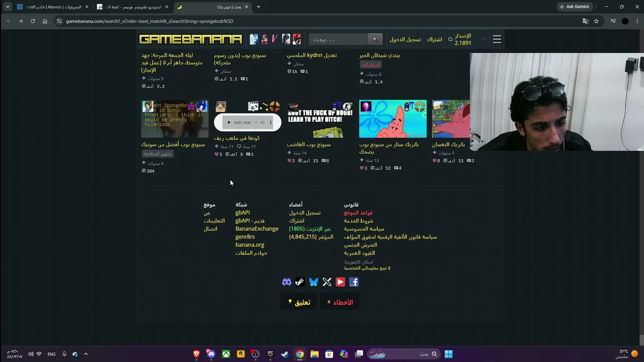Screen dimensions: 644x362
Task: Open the اتصال contact footer link
Action: pyautogui.click(x=210, y=229)
